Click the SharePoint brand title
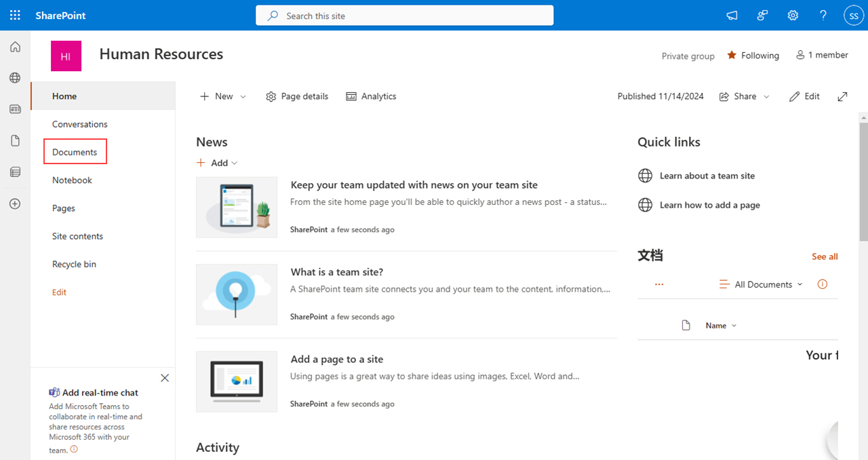The width and height of the screenshot is (868, 460). 61,15
